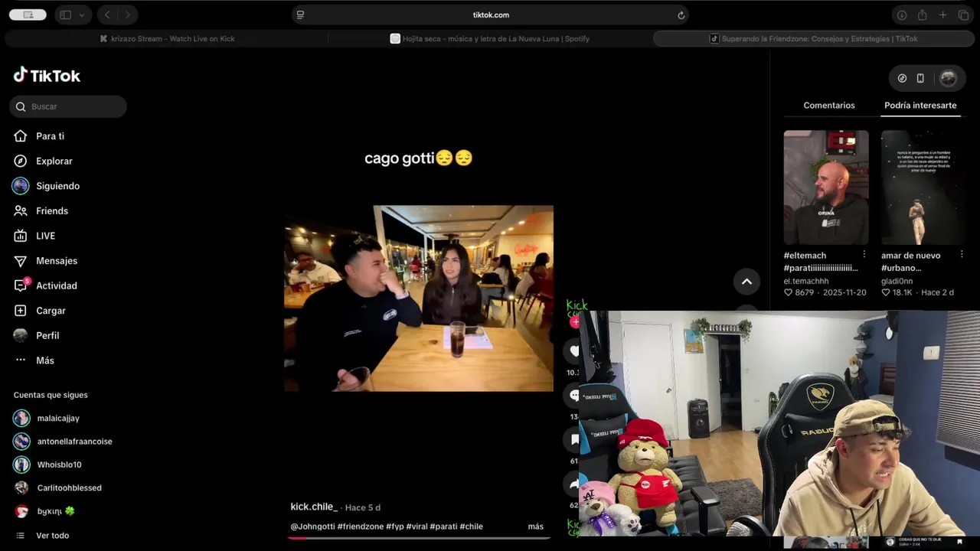The image size is (980, 551).
Task: Open options menu for #eltemach video
Action: click(864, 254)
